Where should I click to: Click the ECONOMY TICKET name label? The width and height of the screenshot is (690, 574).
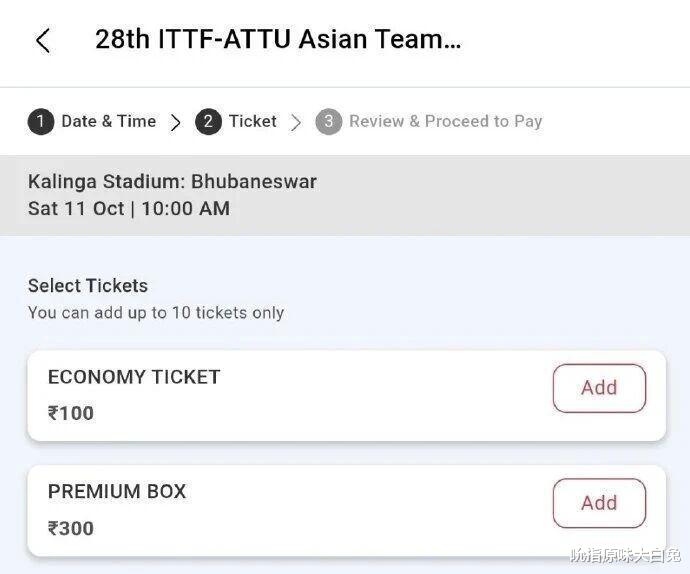(x=134, y=377)
